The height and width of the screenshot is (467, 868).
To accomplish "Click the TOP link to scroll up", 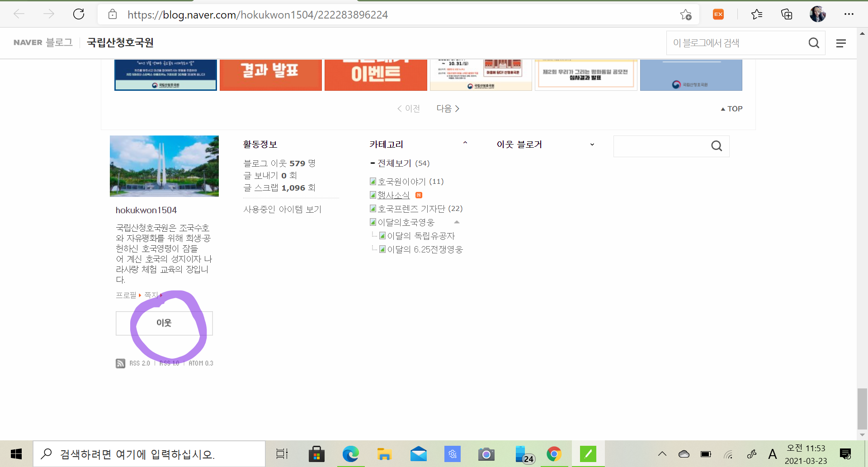I will coord(731,109).
